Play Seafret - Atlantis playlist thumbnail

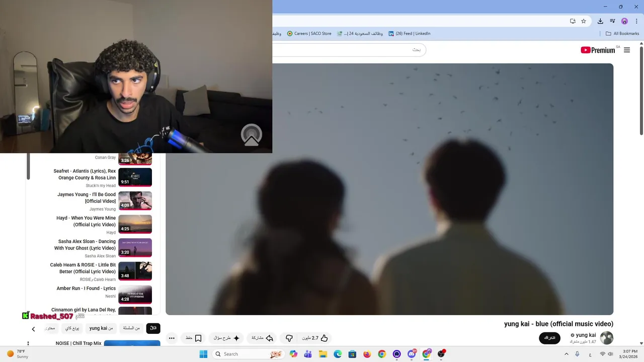click(135, 177)
